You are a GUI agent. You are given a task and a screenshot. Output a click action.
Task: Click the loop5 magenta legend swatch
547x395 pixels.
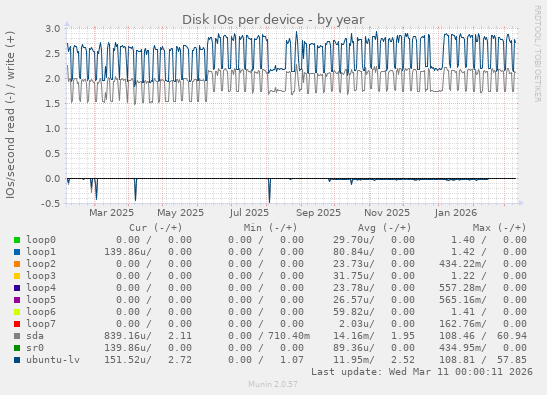pos(17,300)
